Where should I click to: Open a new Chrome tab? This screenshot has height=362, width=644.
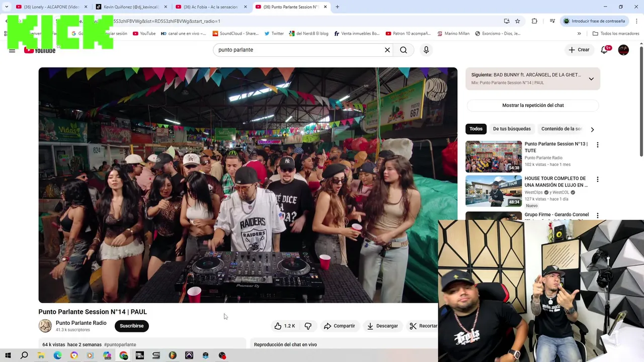337,7
